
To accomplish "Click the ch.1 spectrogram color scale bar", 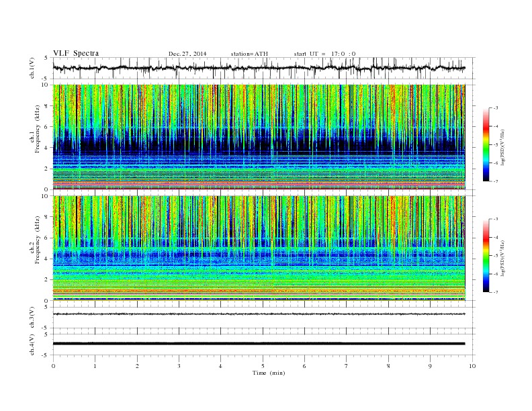I will click(486, 145).
